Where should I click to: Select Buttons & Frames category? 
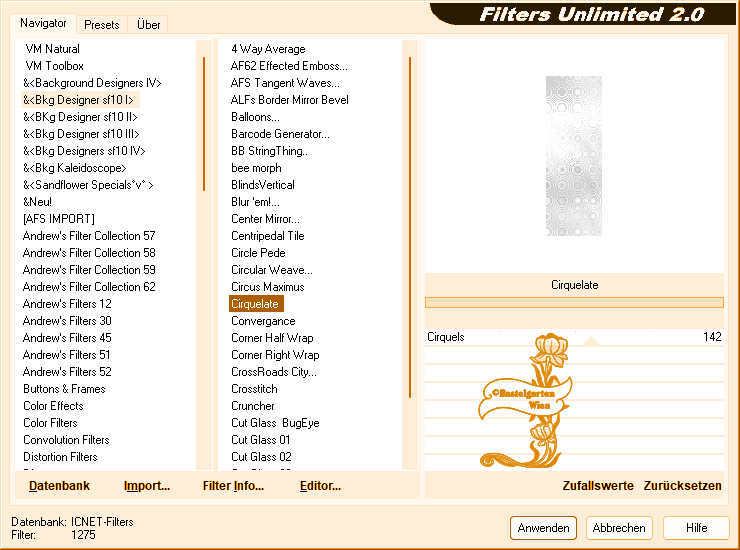[x=64, y=389]
